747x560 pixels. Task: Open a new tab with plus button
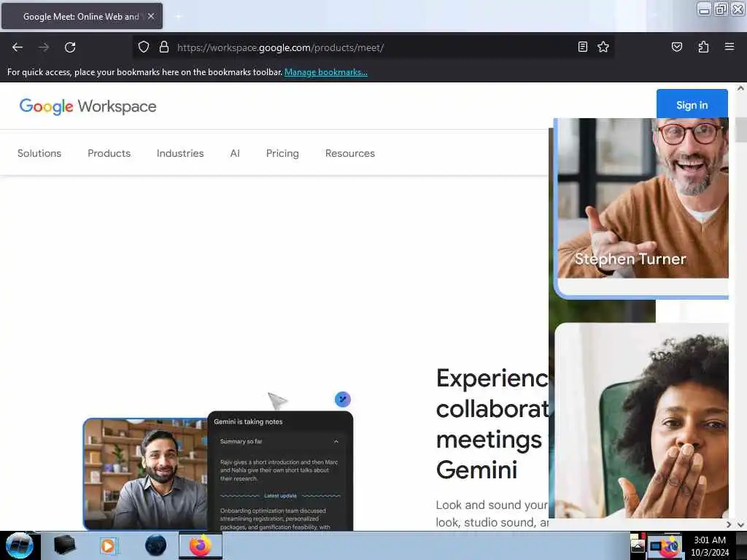[x=178, y=16]
